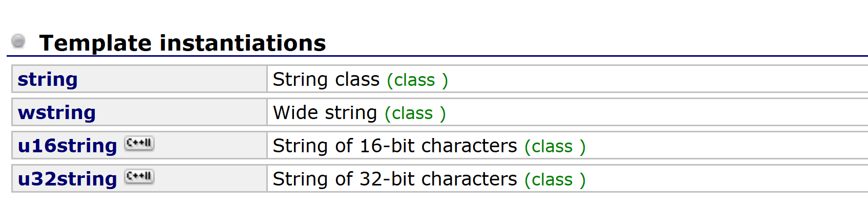868x210 pixels.
Task: Follow the u32string link
Action: tap(68, 179)
